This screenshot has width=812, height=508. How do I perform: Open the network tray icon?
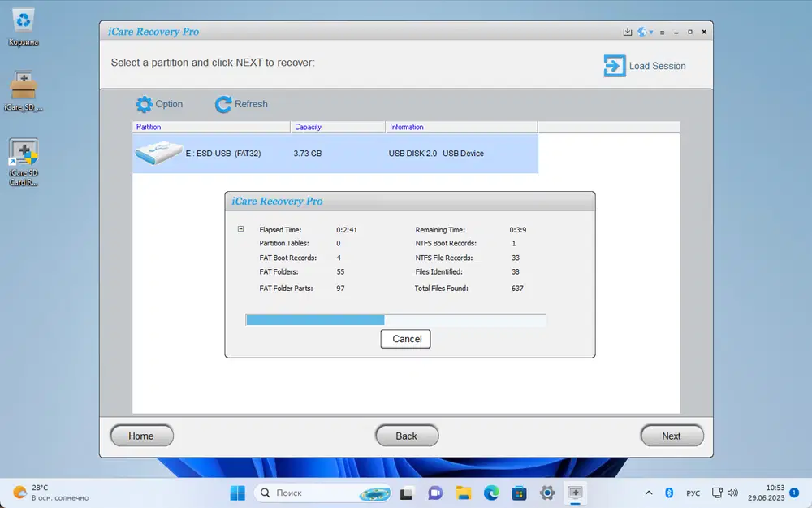[717, 493]
